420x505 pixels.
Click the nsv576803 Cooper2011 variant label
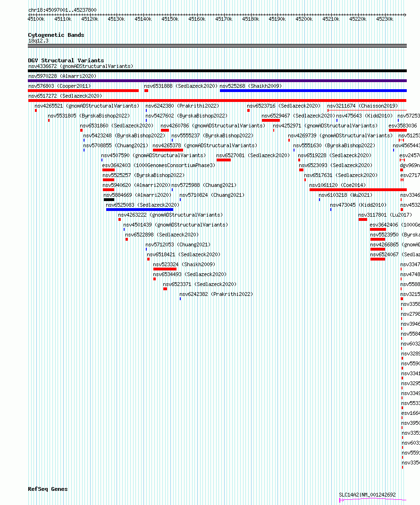click(59, 86)
